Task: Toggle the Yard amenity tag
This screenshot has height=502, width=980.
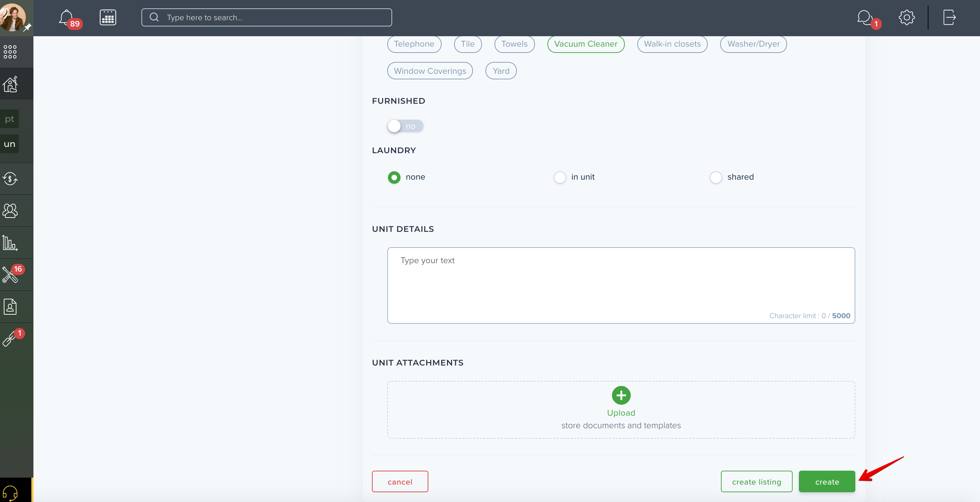Action: tap(501, 71)
